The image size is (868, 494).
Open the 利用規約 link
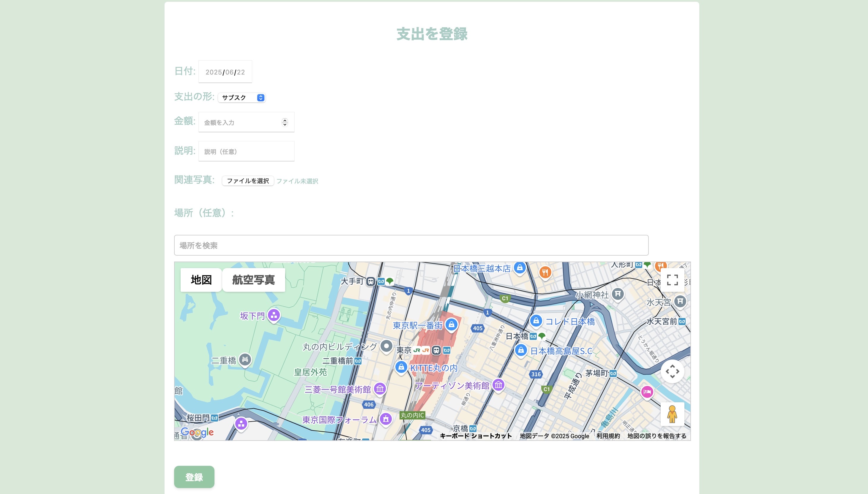tap(608, 436)
